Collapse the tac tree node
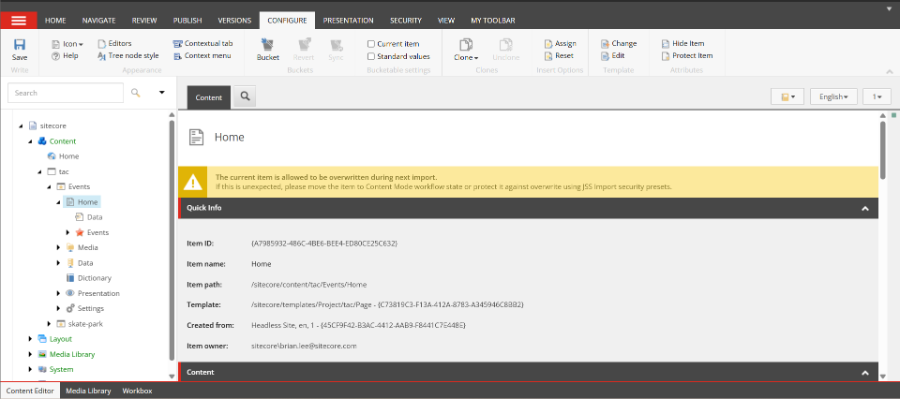The height and width of the screenshot is (399, 900). tap(40, 172)
